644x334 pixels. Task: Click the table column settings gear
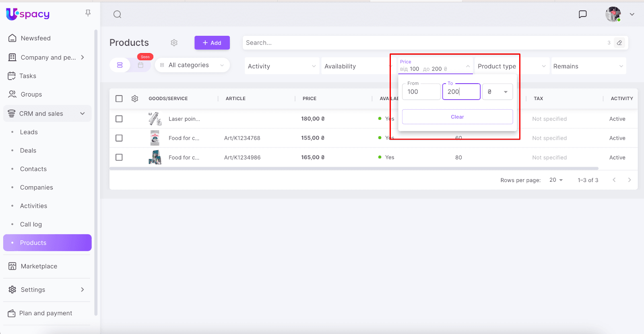pos(135,98)
